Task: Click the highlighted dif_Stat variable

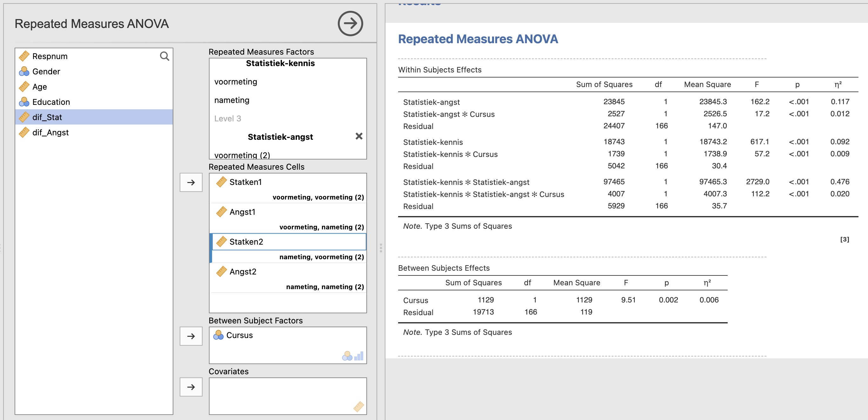Action: tap(47, 117)
